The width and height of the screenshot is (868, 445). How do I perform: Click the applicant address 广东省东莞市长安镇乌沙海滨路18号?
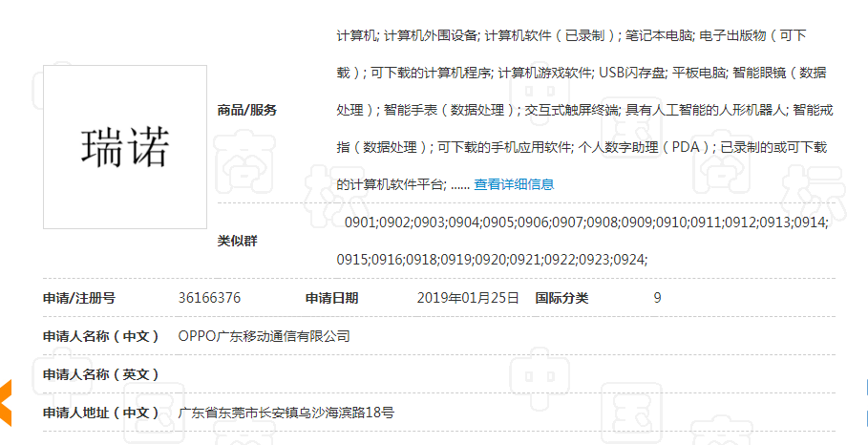point(286,413)
